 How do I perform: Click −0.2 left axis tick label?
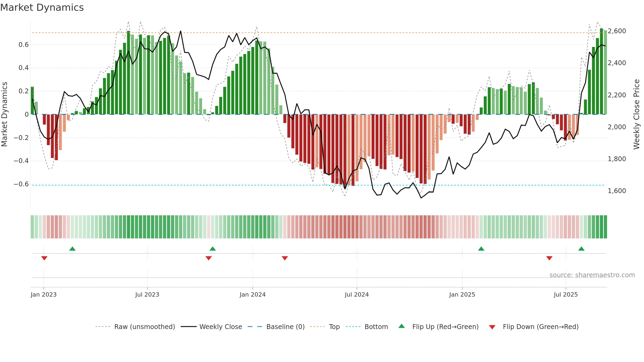(21, 138)
